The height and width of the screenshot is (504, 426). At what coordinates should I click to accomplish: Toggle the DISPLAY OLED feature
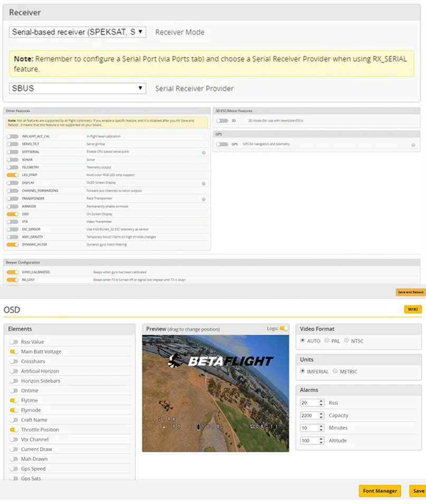pos(13,183)
